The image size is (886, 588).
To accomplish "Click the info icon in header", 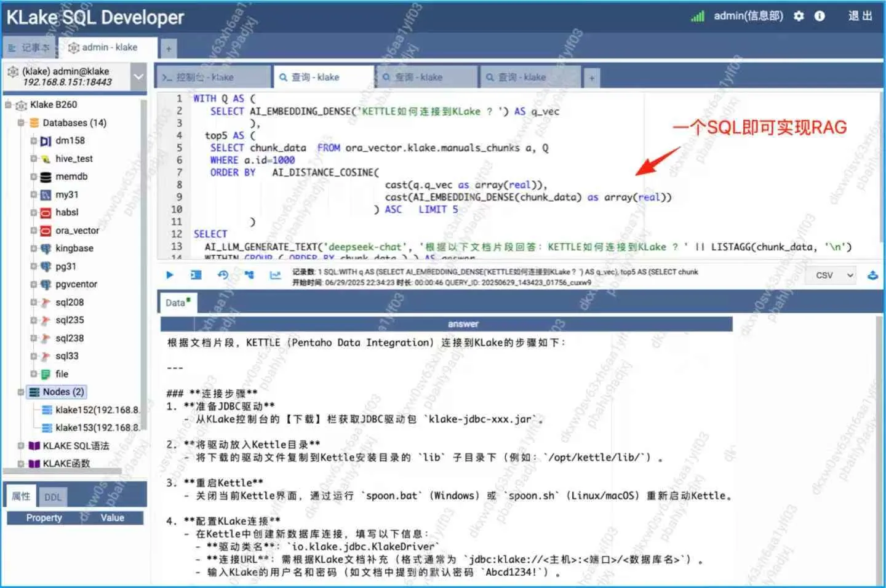I will click(x=820, y=16).
